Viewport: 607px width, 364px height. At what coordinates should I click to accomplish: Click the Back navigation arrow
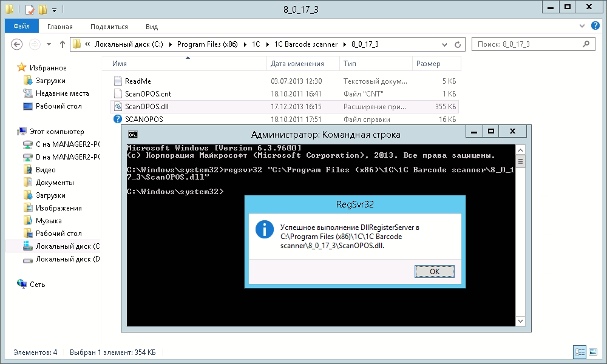17,44
